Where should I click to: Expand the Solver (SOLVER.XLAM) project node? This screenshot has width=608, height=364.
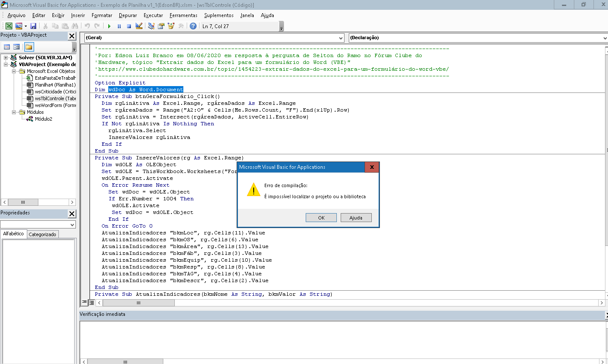[6, 58]
